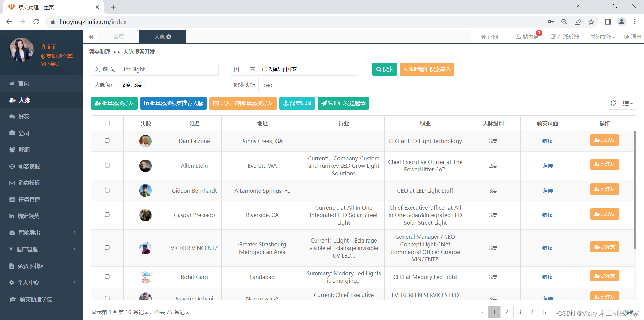This screenshot has height=320, width=644.
Task: Open the 国家 country selector
Action: pos(308,69)
